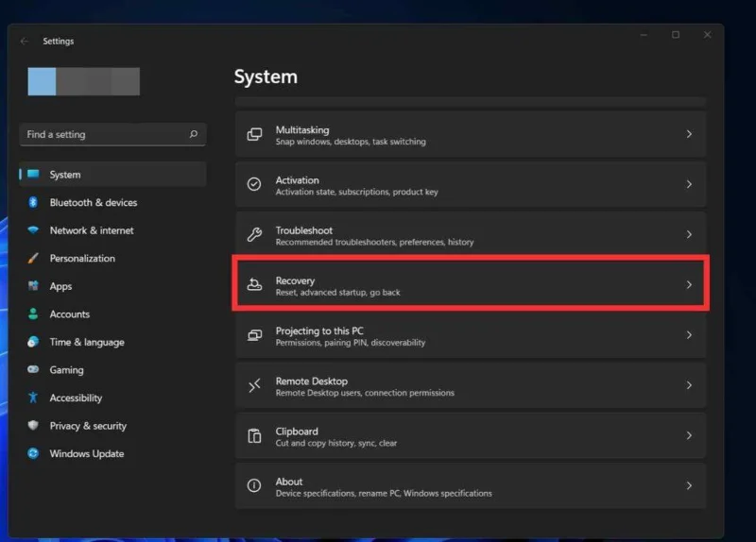Click the Find a setting field
Viewport: 756px width, 542px height.
click(112, 134)
